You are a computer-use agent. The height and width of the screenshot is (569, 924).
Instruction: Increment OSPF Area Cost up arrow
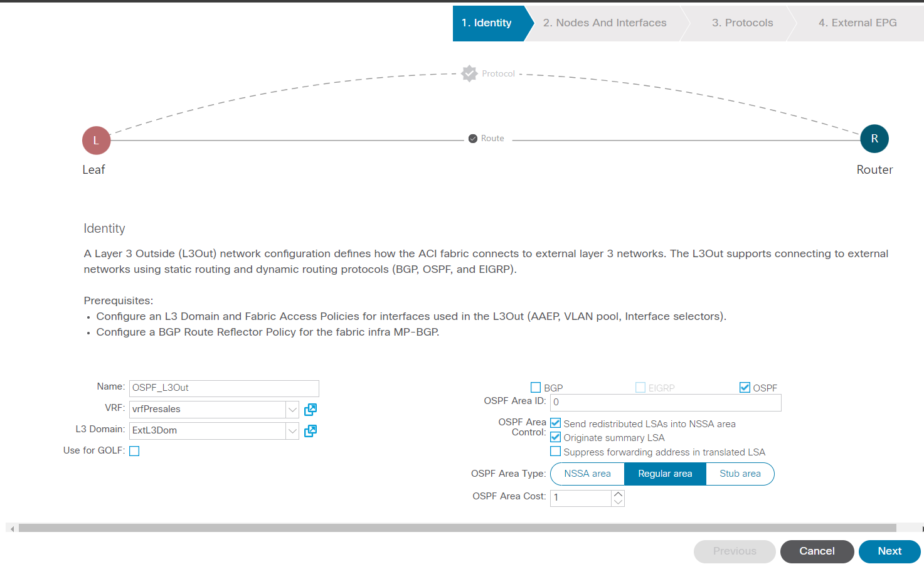tap(618, 494)
